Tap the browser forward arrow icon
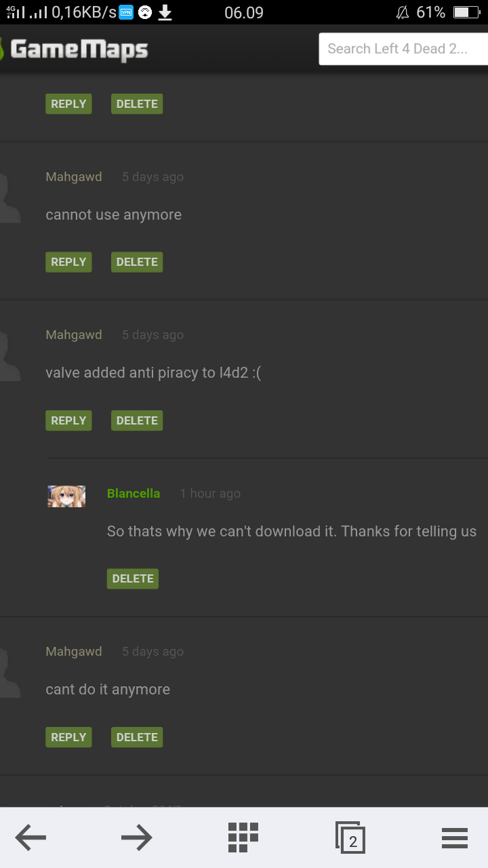The height and width of the screenshot is (868, 488). [137, 838]
